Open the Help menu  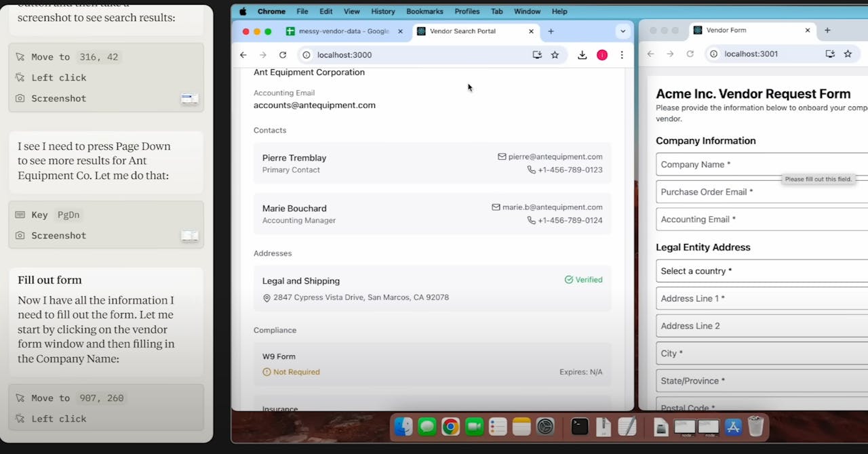click(559, 12)
